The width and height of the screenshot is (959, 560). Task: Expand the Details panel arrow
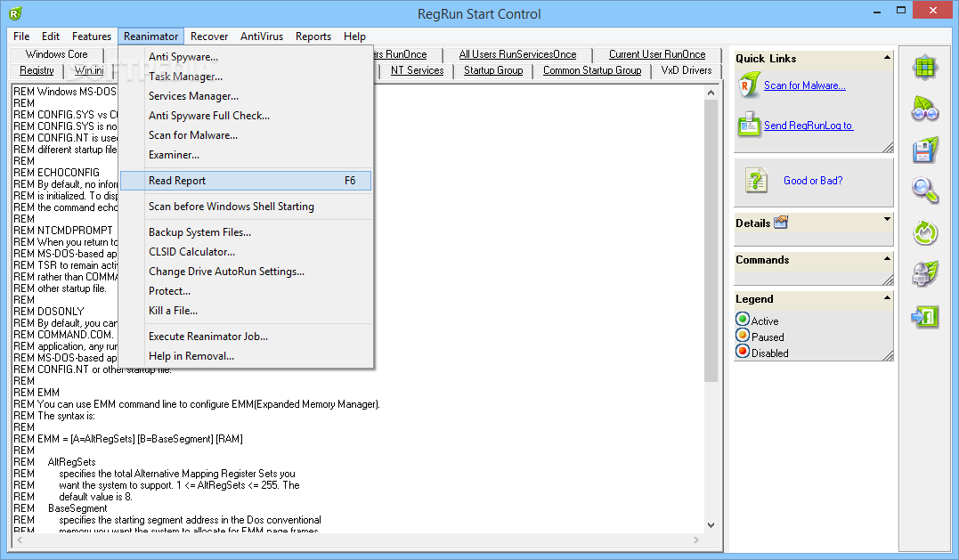(887, 219)
